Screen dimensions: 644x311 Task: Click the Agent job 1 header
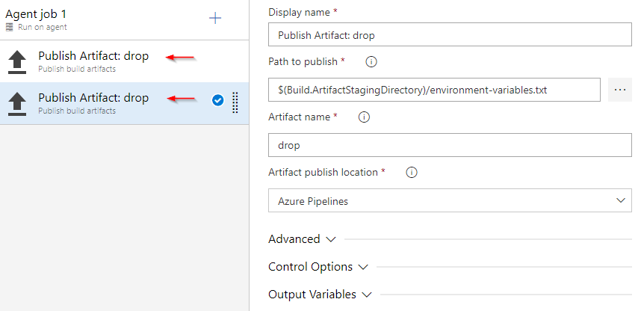(x=36, y=14)
